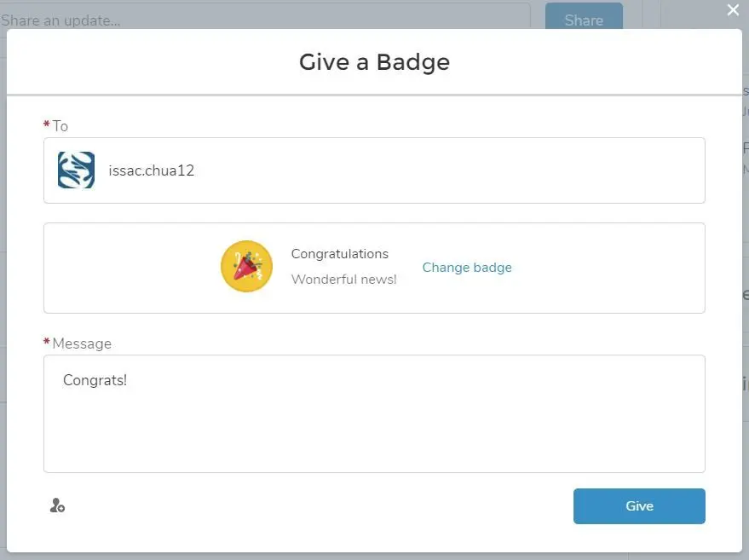
Task: Click the issac.chua12 recipient name
Action: tap(152, 170)
